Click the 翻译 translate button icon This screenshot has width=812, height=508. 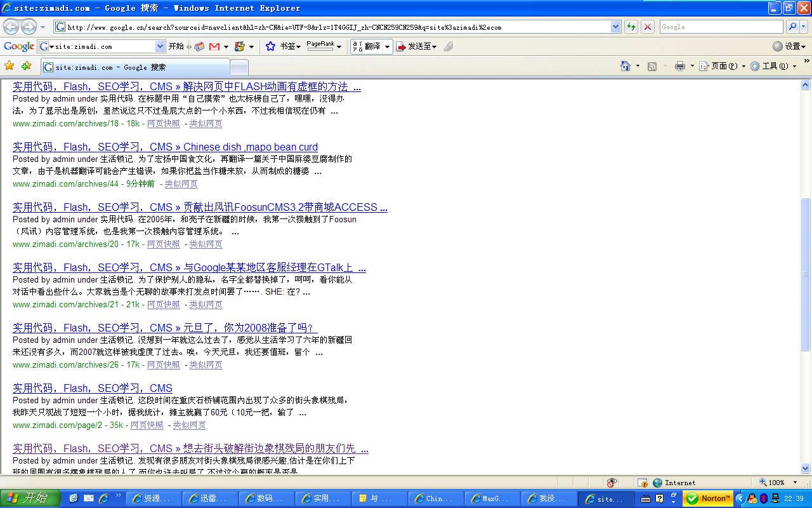point(366,46)
